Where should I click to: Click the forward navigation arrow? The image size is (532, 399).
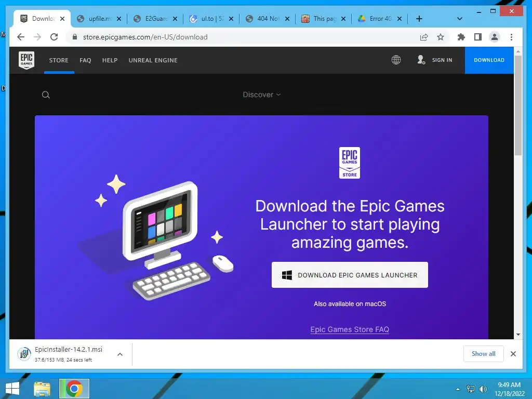tap(37, 37)
